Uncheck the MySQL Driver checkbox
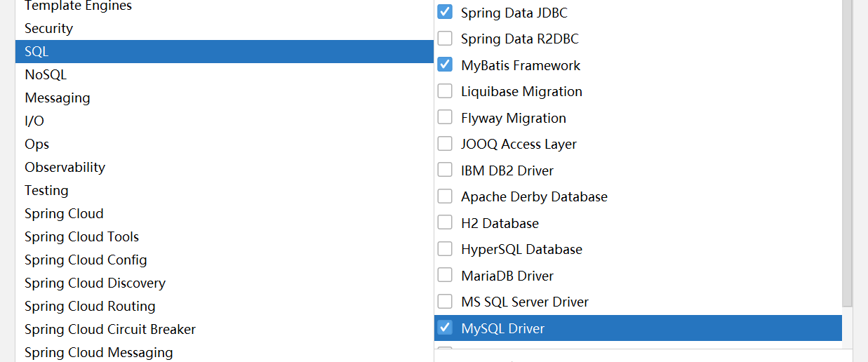868x362 pixels. [445, 328]
